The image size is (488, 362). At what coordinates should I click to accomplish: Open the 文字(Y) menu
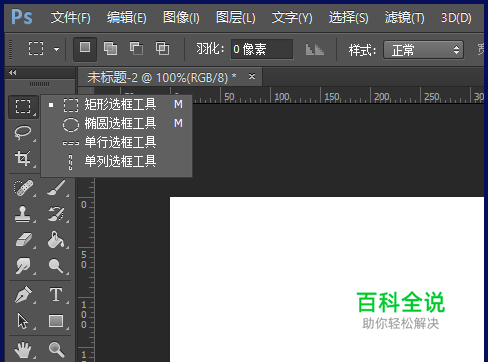click(x=292, y=17)
